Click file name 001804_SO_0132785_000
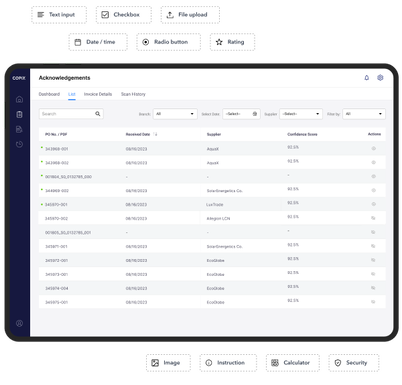 click(68, 177)
